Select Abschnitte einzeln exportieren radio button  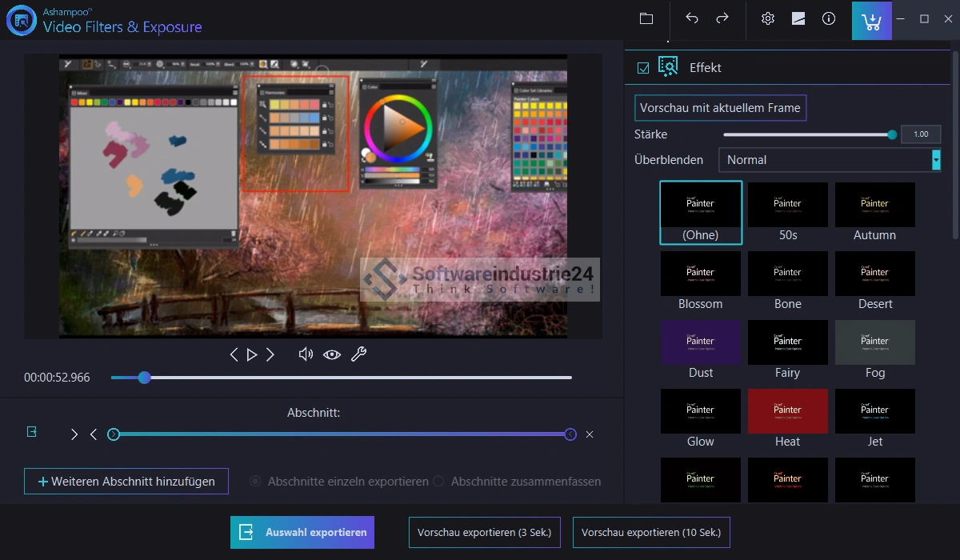pos(255,482)
